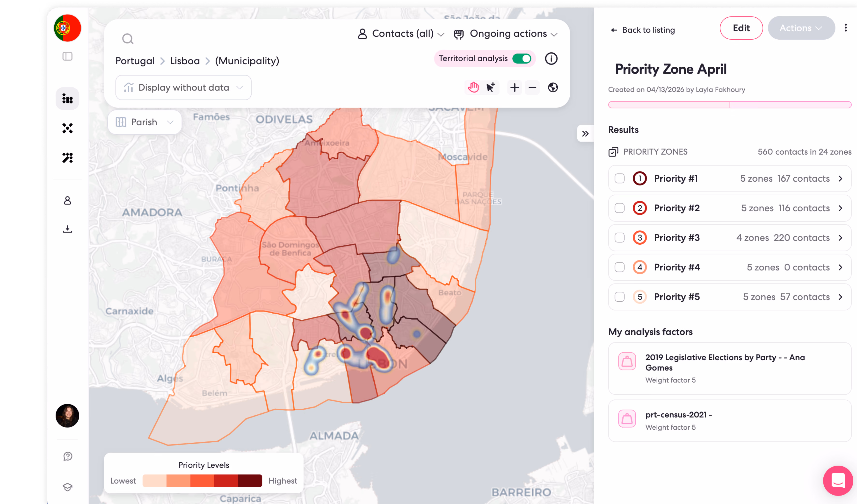Select Lisboa in the breadcrumb
Image resolution: width=857 pixels, height=504 pixels.
coord(185,61)
